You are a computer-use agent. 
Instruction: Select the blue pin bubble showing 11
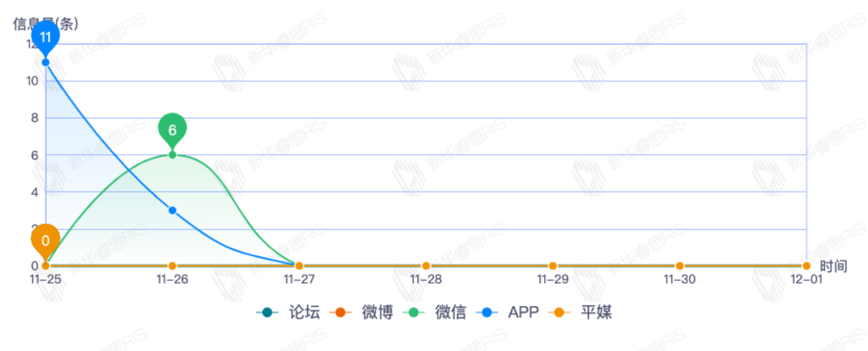46,38
